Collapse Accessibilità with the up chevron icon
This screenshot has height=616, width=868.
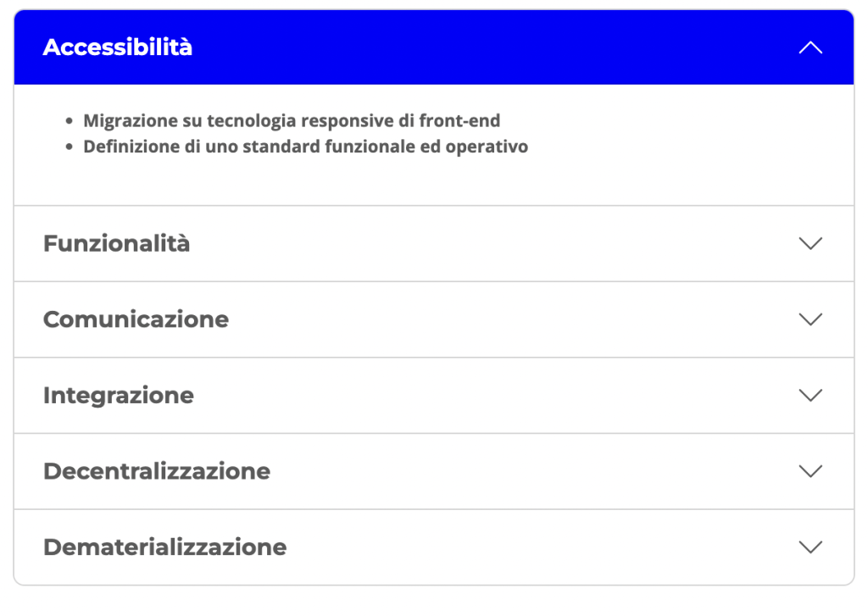[810, 47]
